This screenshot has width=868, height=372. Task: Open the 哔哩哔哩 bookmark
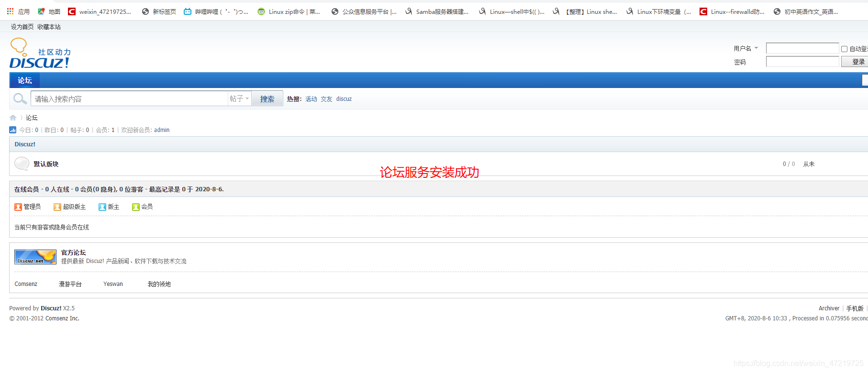216,11
